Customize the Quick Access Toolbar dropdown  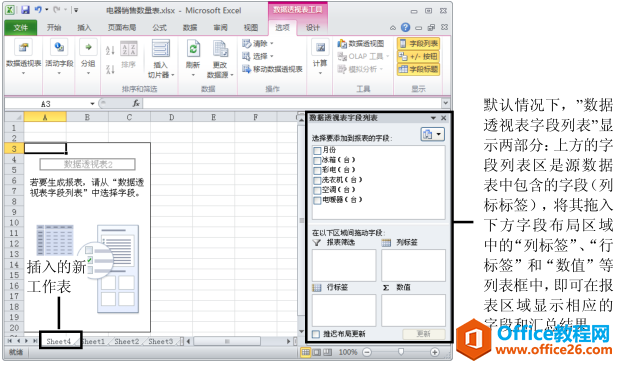pos(76,10)
